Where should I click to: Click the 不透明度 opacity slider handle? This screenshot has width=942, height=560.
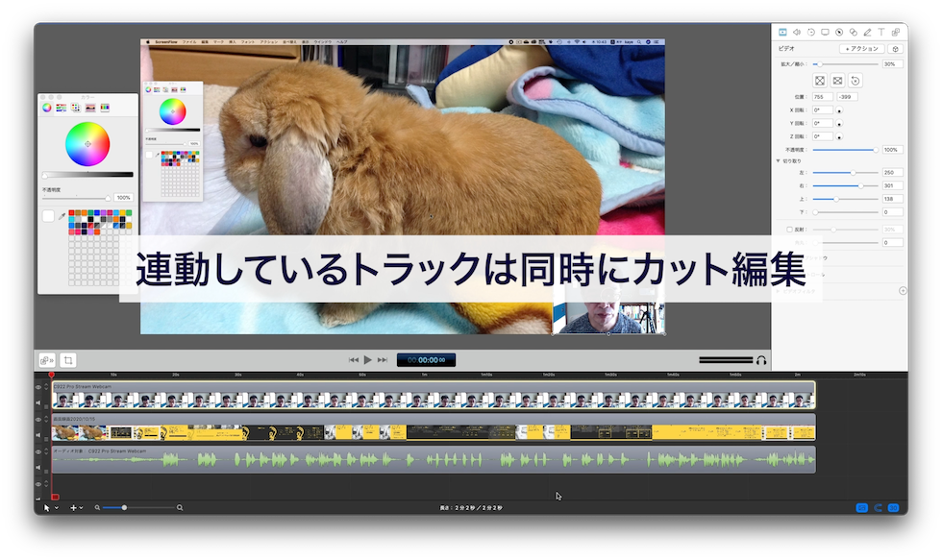(877, 150)
